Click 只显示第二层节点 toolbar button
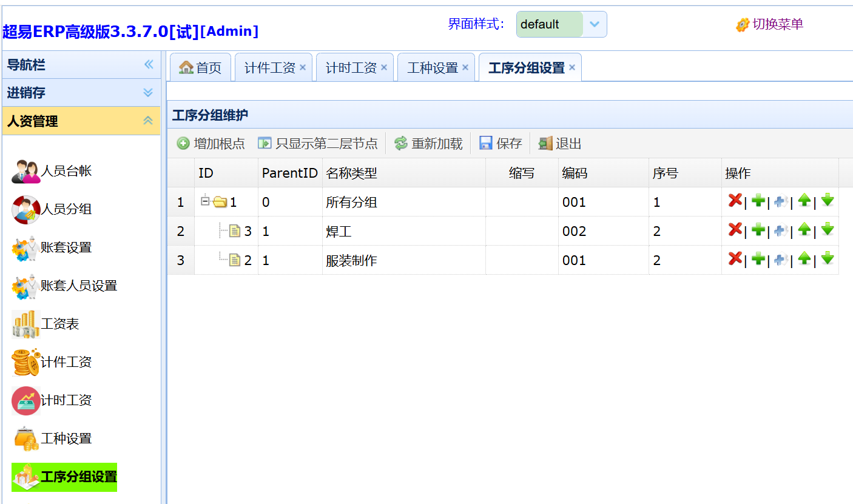Screen dimensions: 853x504 [318, 144]
